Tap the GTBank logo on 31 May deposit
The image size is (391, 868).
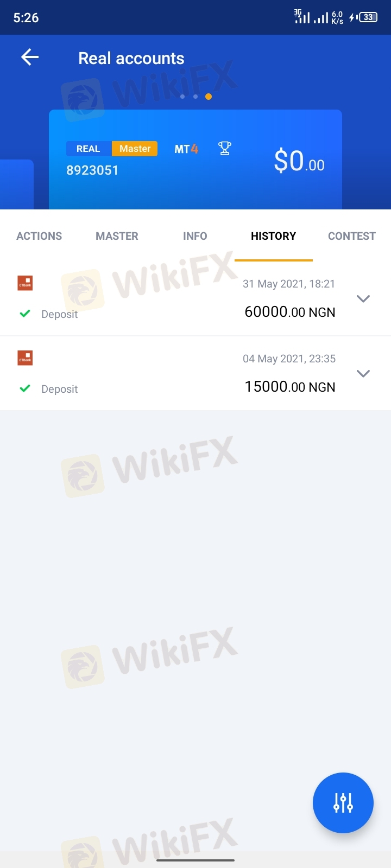click(25, 283)
